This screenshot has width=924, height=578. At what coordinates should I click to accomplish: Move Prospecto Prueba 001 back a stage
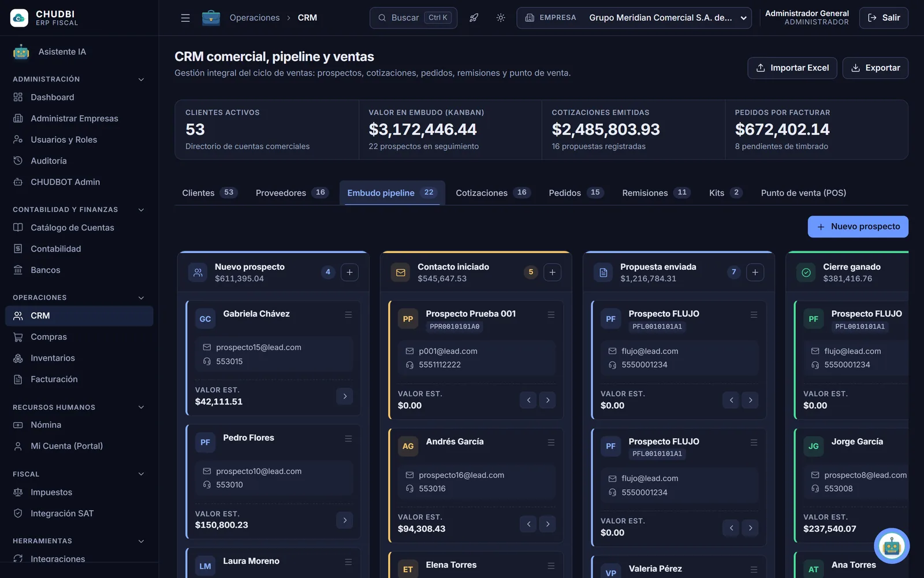[528, 400]
